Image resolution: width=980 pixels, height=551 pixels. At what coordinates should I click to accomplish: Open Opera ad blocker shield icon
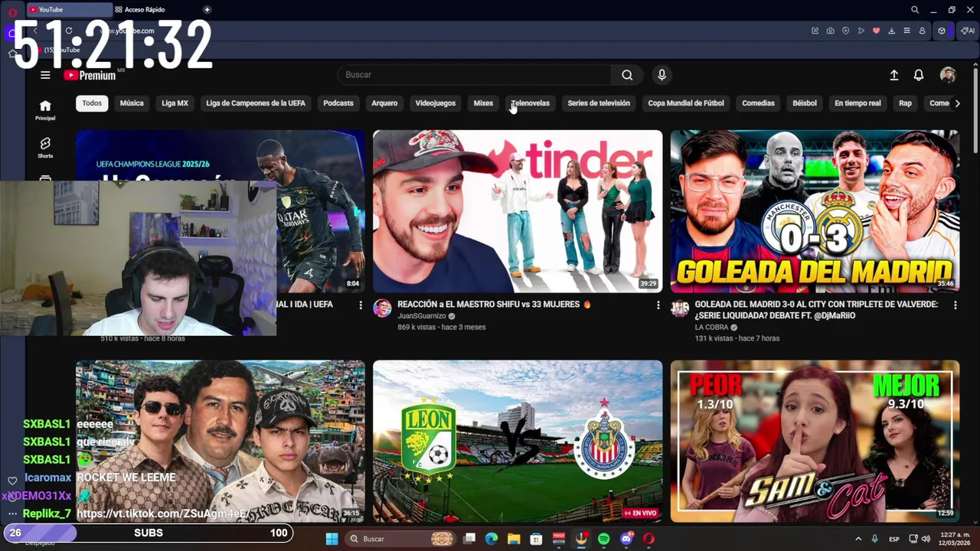pyautogui.click(x=846, y=31)
